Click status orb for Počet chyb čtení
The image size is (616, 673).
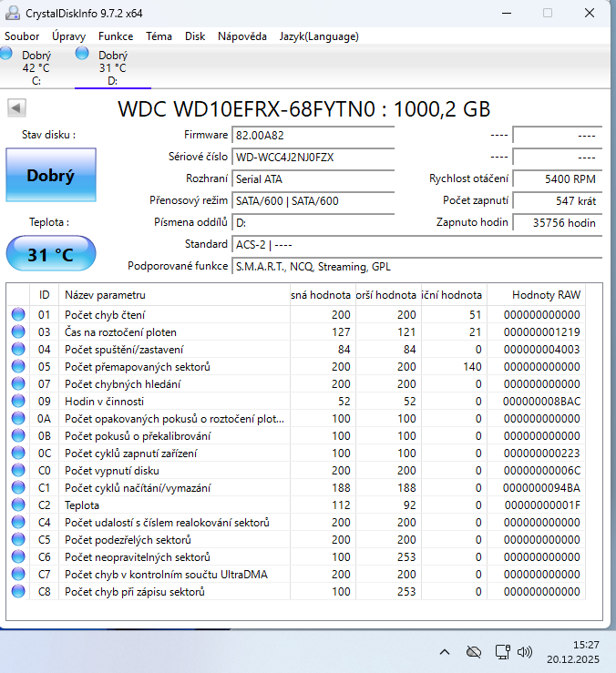pyautogui.click(x=18, y=315)
